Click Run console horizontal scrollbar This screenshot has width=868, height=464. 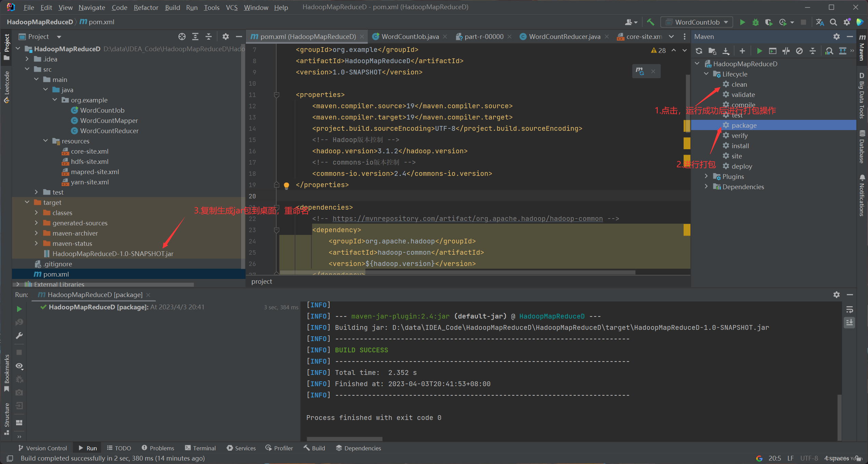coord(344,439)
